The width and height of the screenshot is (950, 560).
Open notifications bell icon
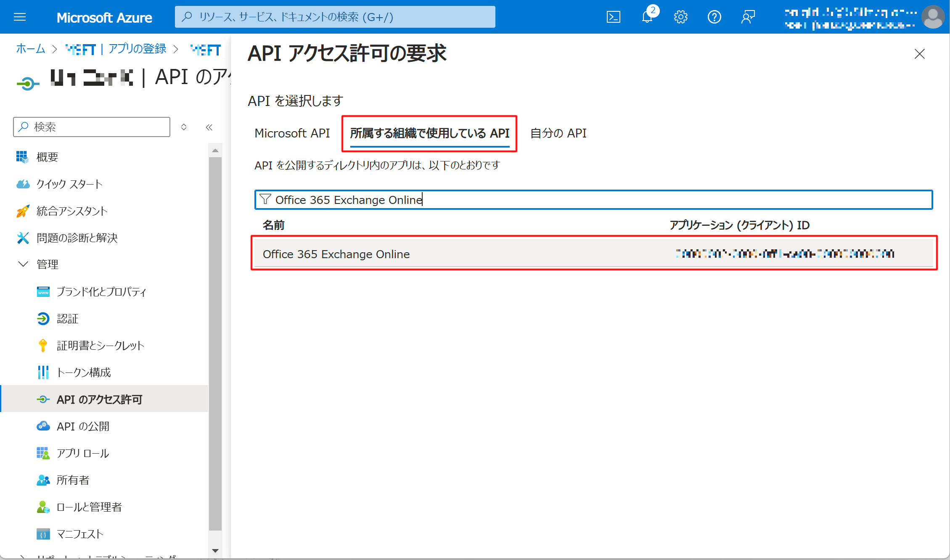click(x=647, y=17)
